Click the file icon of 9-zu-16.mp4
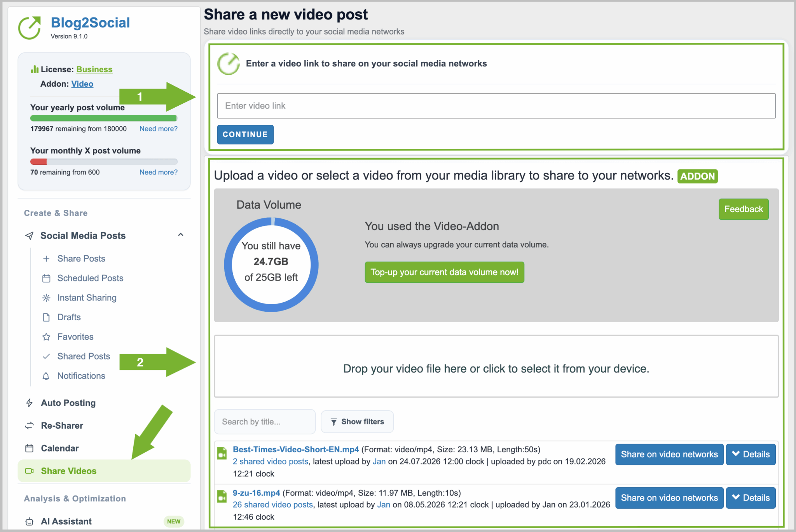796x532 pixels. point(222,496)
